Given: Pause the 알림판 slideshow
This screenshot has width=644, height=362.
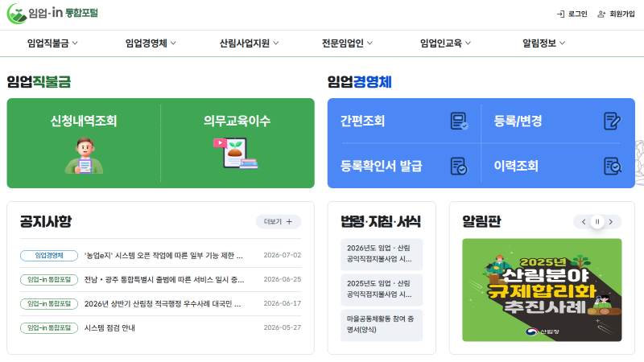Looking at the screenshot, I should coord(597,222).
